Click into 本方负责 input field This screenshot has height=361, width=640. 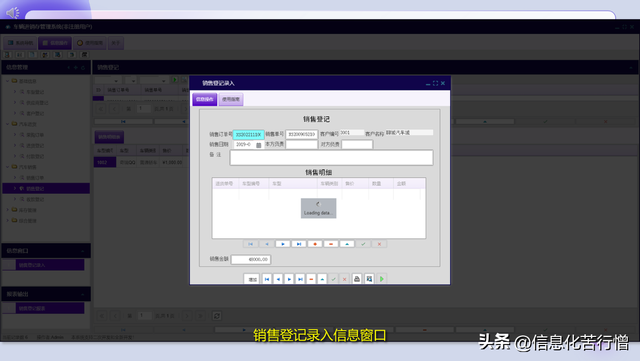[x=302, y=145]
